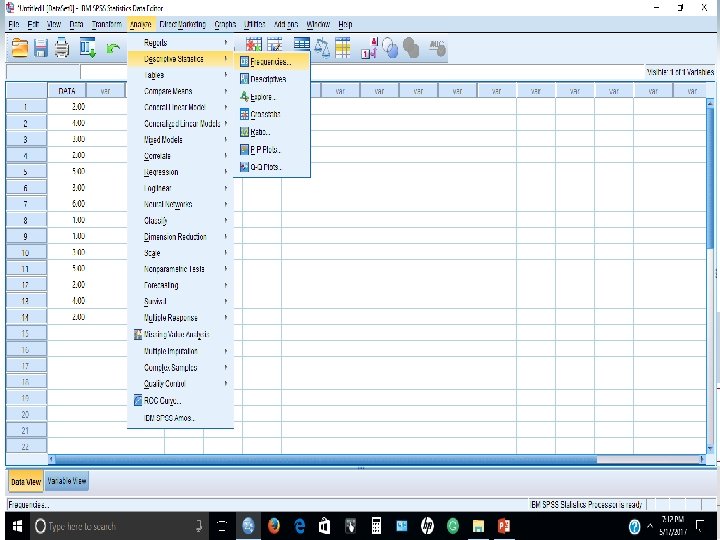Switch to the Variable View tab
The image size is (720, 540).
coord(67,481)
